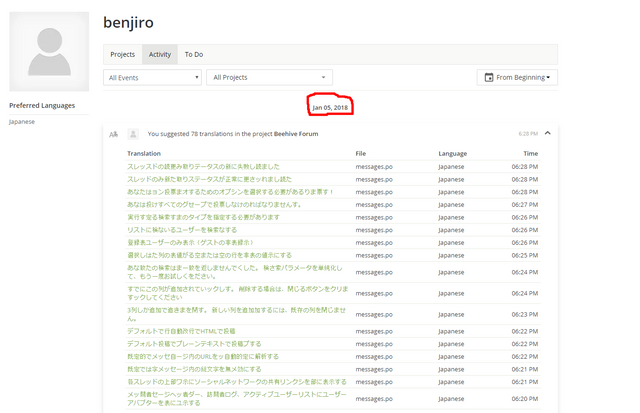
Task: Switch to the Projects tab
Action: [122, 54]
